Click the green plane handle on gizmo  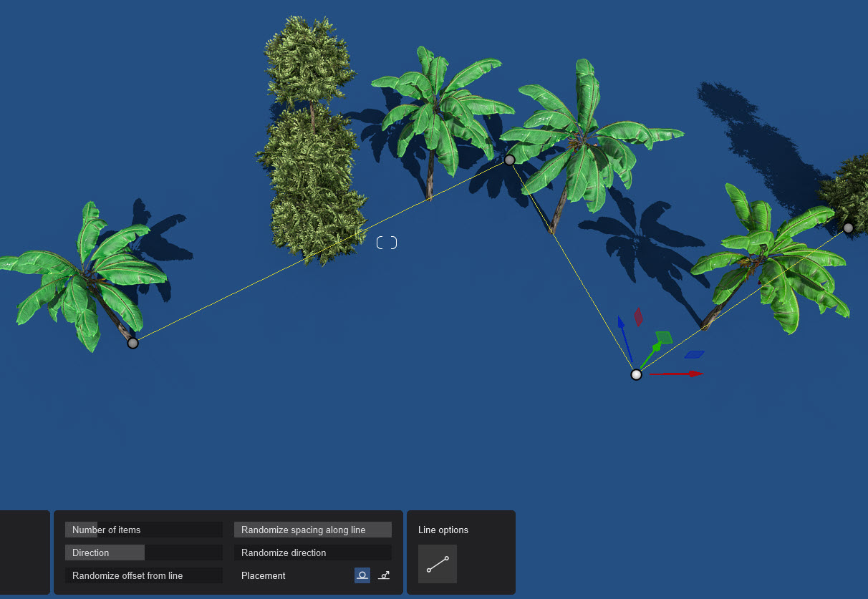[x=664, y=336]
